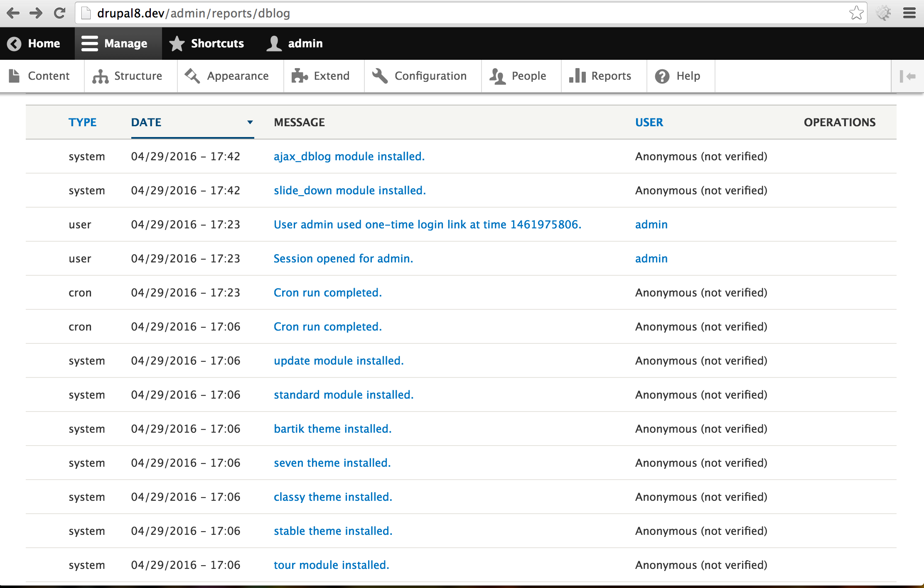This screenshot has width=924, height=588.
Task: Toggle the Manage menu hamburger icon
Action: pos(89,43)
